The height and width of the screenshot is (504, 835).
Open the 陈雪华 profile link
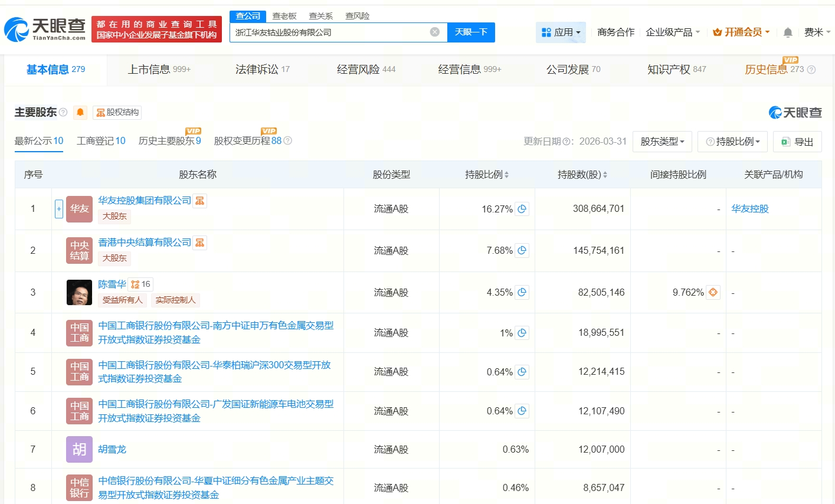[112, 284]
